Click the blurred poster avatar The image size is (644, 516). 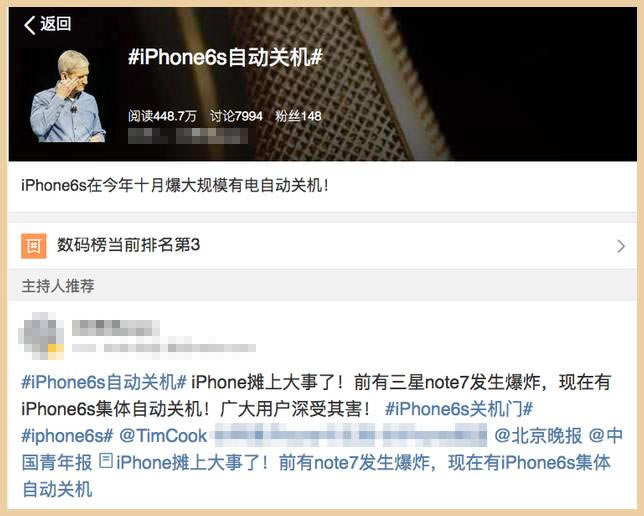pos(41,336)
